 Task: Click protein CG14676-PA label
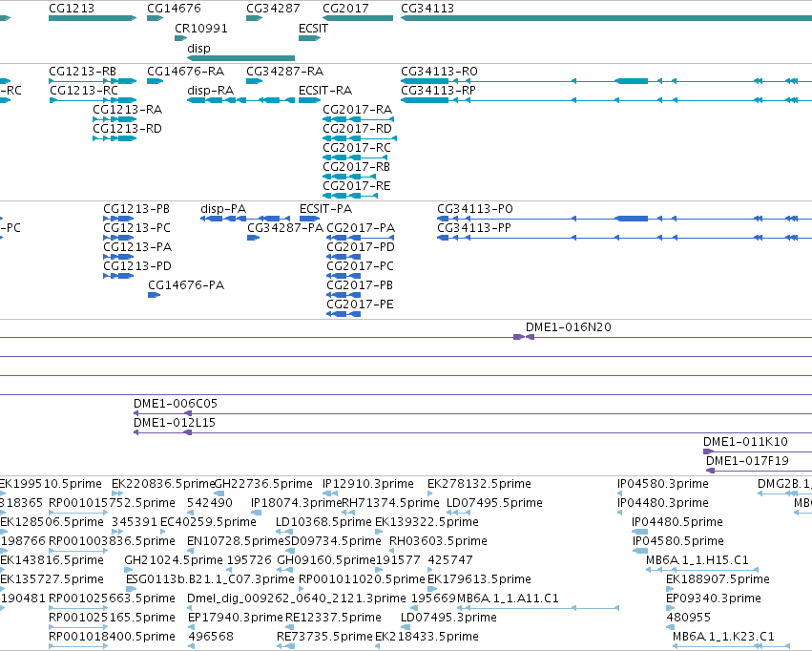coord(186,284)
